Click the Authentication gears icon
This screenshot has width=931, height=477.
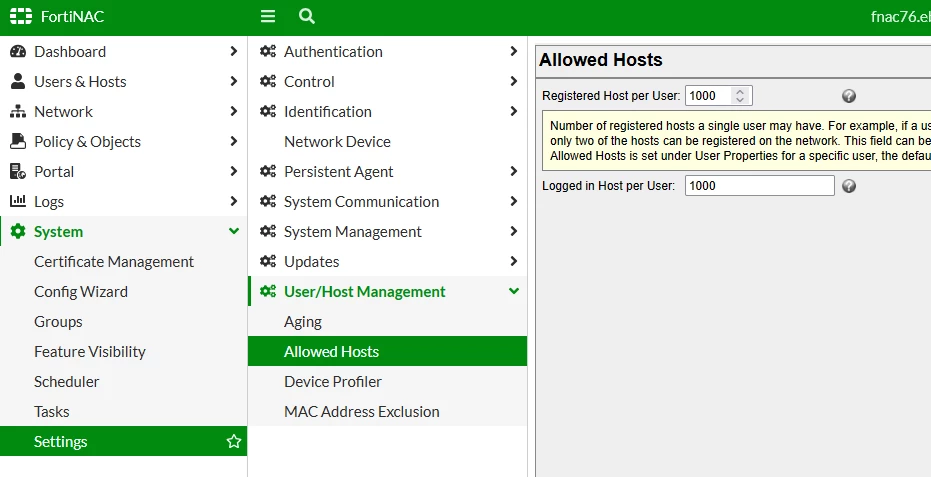click(x=268, y=52)
